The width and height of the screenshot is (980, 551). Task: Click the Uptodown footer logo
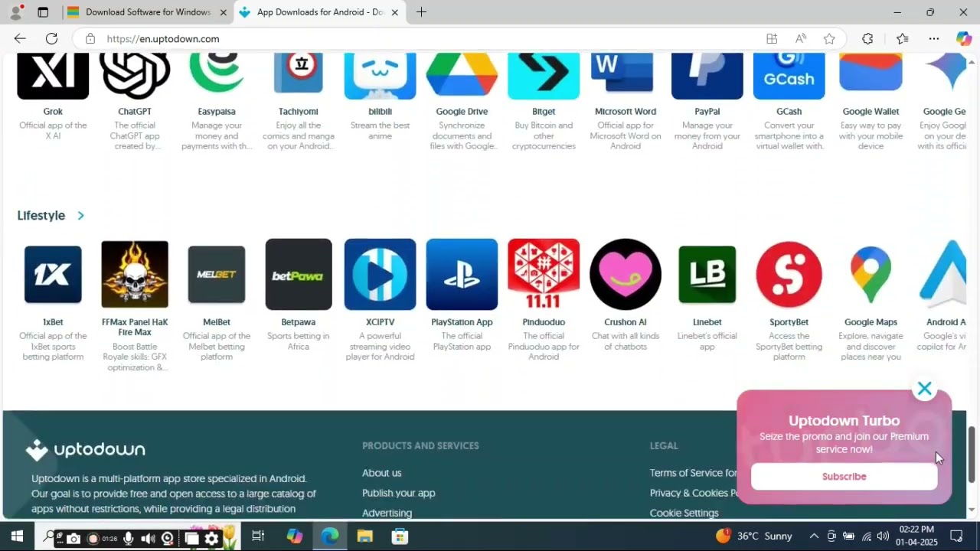(x=85, y=450)
